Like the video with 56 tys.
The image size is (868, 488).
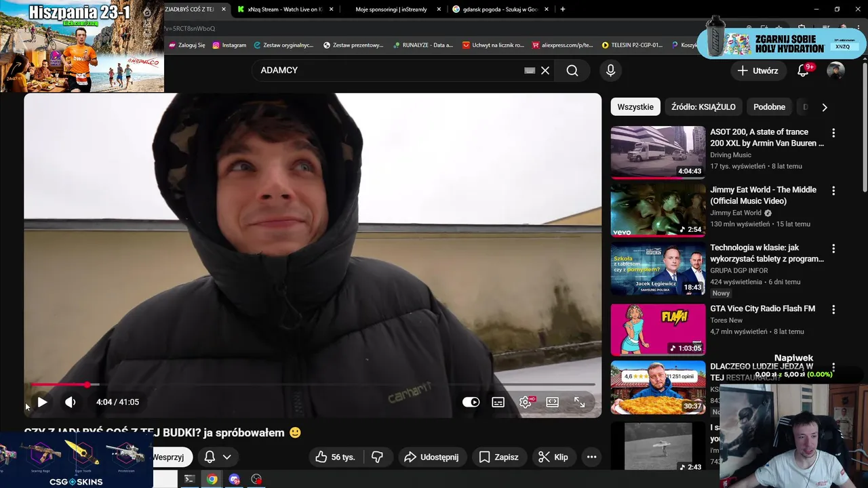(335, 457)
